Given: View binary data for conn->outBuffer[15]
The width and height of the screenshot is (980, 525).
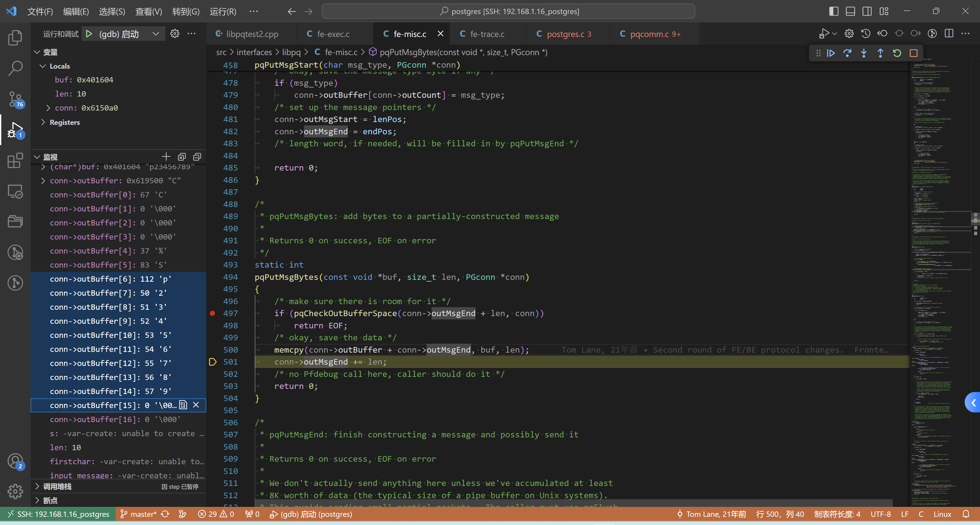Looking at the screenshot, I should [183, 405].
